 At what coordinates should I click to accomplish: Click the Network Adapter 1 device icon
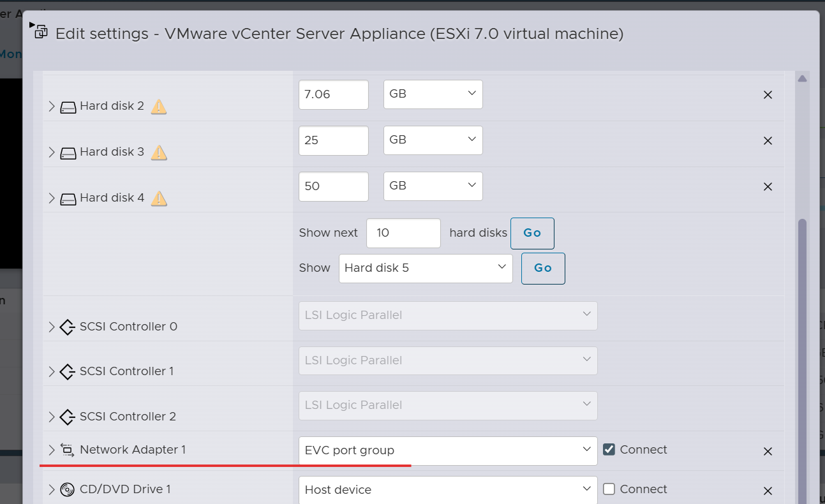[x=67, y=450]
